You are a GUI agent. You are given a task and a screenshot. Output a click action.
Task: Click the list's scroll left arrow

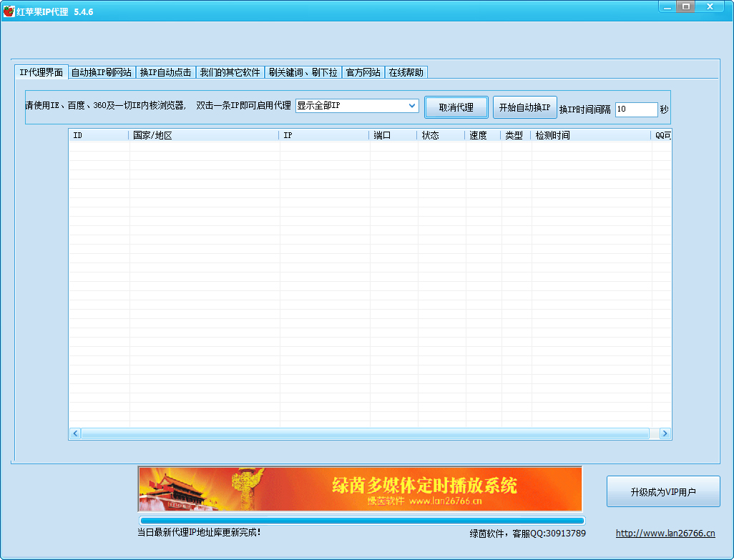[75, 433]
